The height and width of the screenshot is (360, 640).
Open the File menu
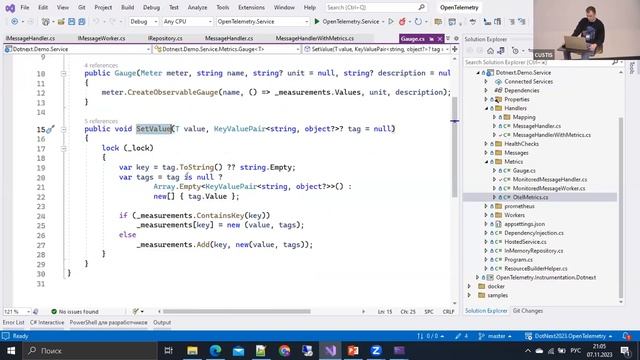[x=24, y=7]
